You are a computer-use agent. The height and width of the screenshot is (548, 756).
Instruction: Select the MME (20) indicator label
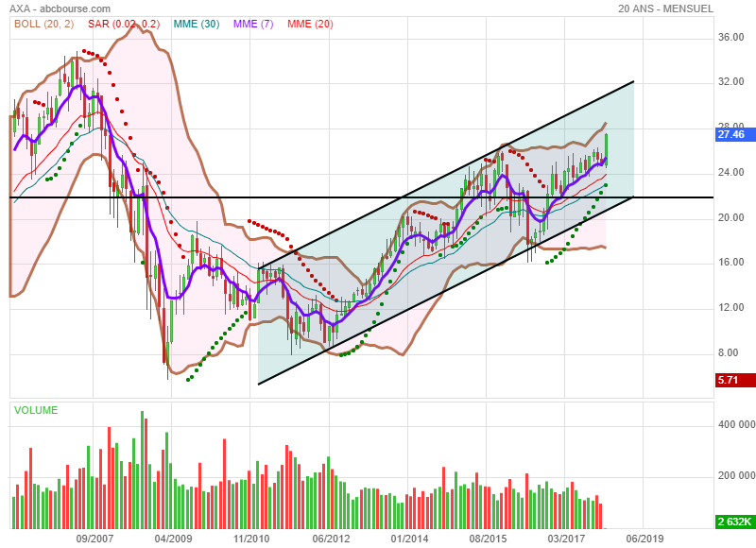coord(311,25)
